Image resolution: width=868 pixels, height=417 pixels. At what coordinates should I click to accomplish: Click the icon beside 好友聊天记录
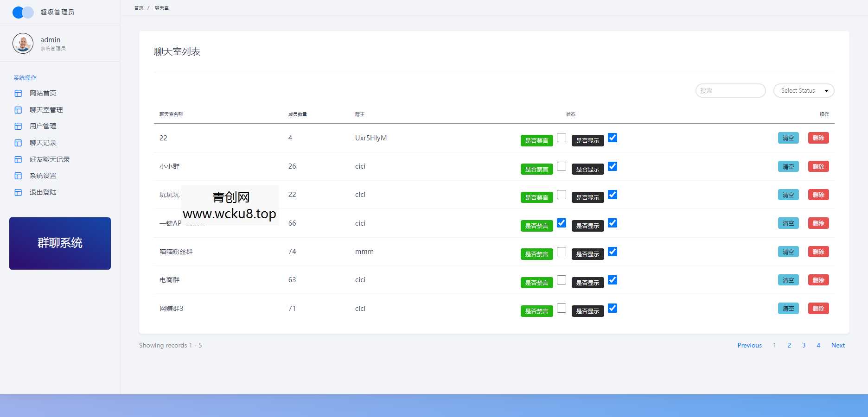click(x=18, y=159)
